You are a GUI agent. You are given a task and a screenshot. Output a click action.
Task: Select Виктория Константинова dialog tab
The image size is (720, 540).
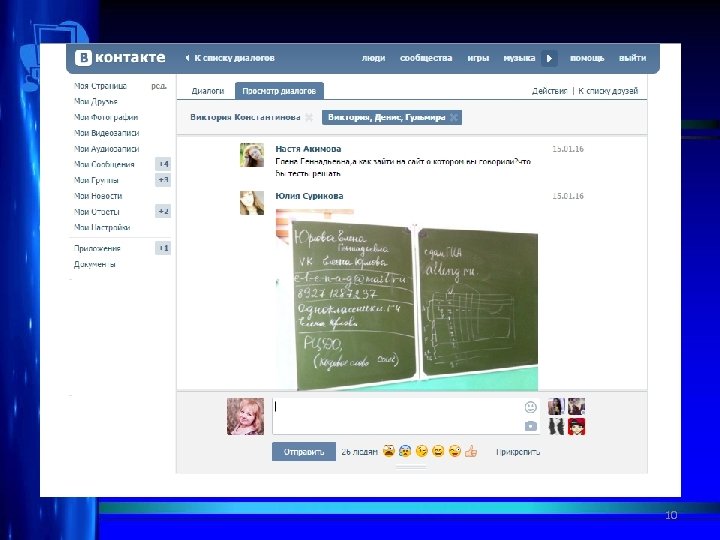[x=245, y=117]
